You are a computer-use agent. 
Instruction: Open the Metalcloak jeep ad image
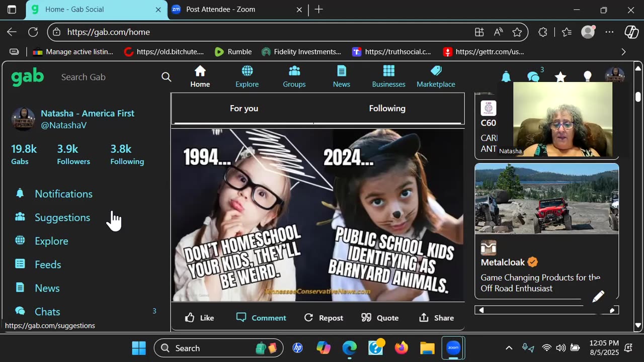(x=547, y=199)
